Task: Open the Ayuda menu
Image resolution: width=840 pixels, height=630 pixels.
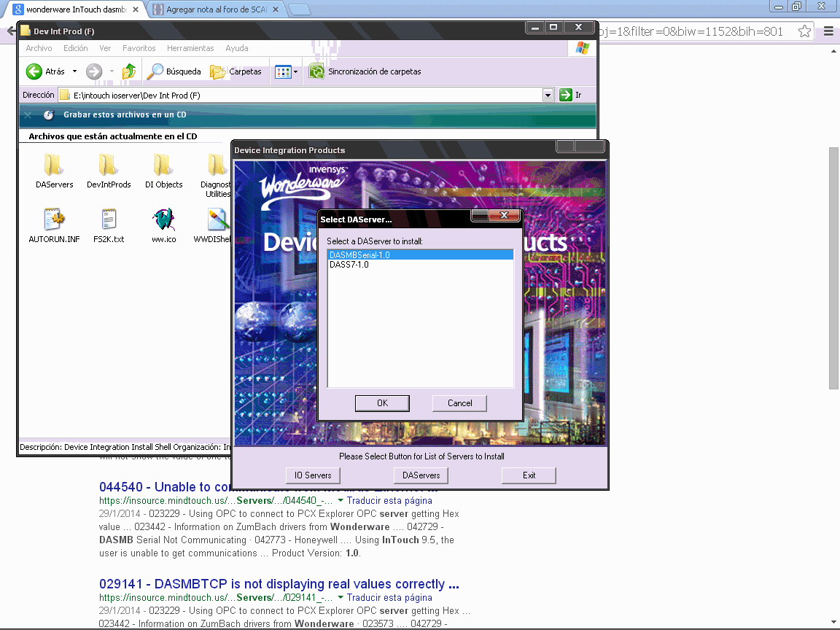Action: [237, 48]
